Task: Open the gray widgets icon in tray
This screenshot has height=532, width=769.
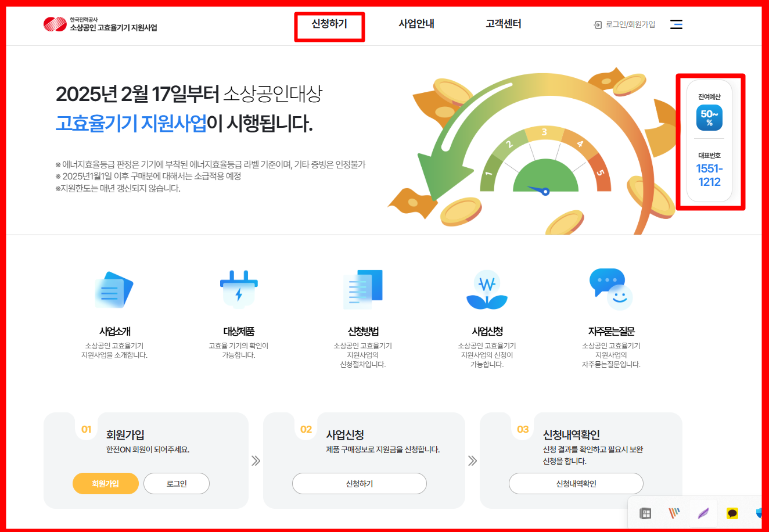Action: click(x=645, y=513)
